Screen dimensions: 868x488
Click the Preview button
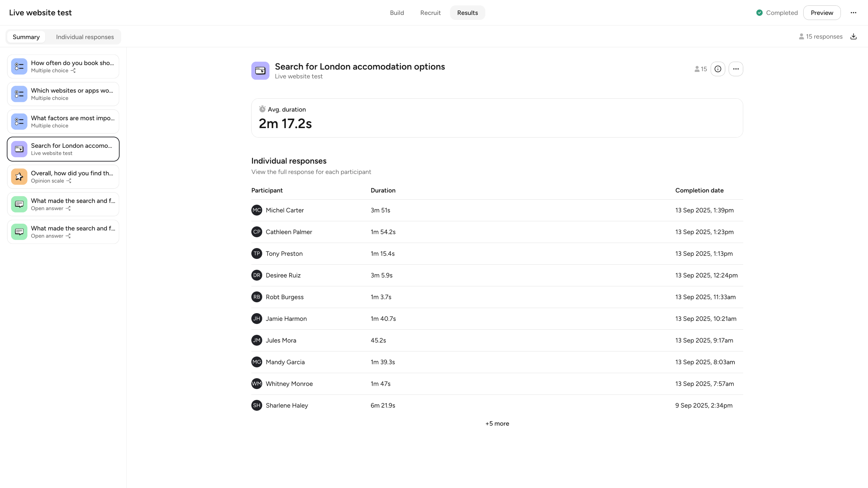(822, 13)
